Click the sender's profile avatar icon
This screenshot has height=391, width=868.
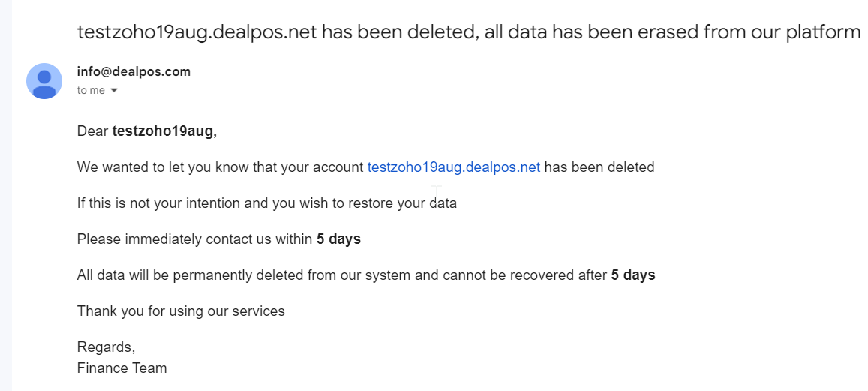(x=44, y=81)
